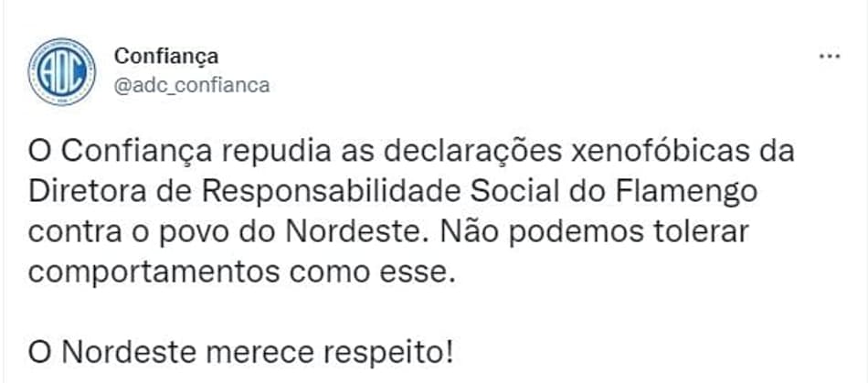Image resolution: width=868 pixels, height=383 pixels.
Task: Click the line "comportamentos como esse."
Action: coord(241,273)
